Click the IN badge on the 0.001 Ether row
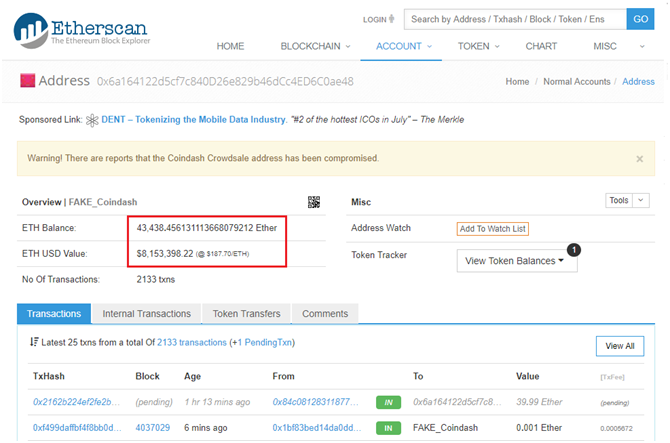The height and width of the screenshot is (443, 670). [x=388, y=428]
